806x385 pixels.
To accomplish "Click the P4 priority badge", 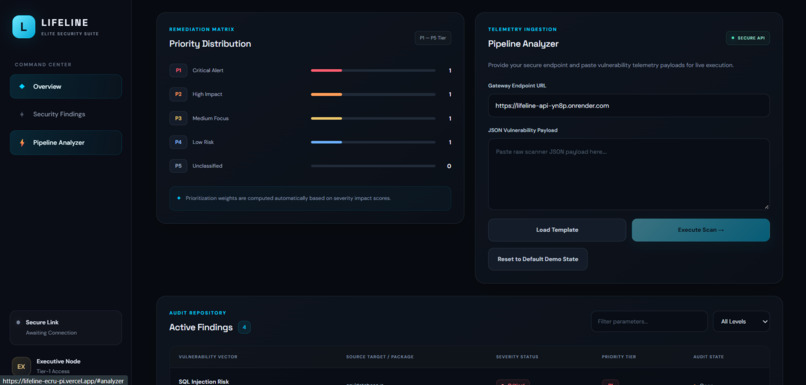I will (x=178, y=142).
